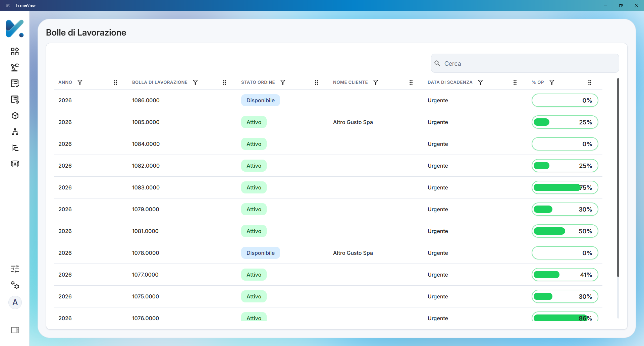Open the hierarchy tree icon in sidebar
The image size is (644, 346).
(x=15, y=132)
